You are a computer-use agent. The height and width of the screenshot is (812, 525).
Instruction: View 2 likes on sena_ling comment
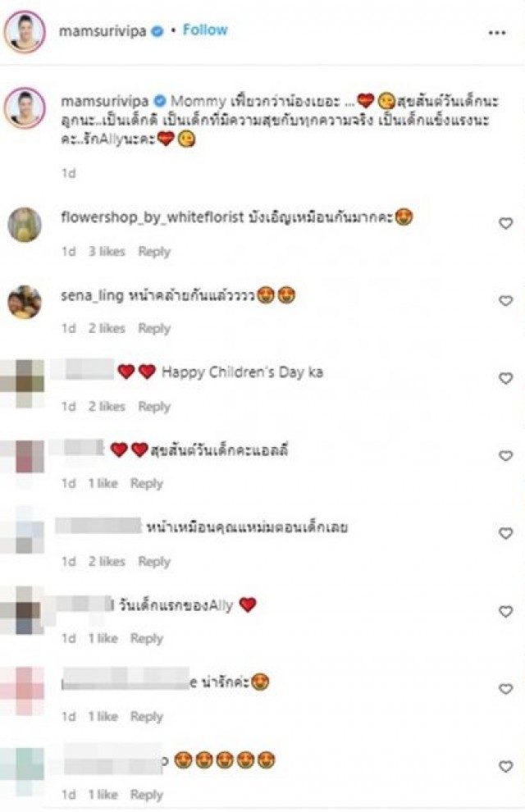point(107,328)
